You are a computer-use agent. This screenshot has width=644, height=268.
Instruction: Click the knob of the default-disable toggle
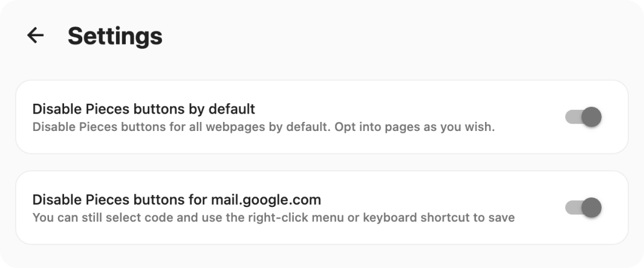coord(591,117)
